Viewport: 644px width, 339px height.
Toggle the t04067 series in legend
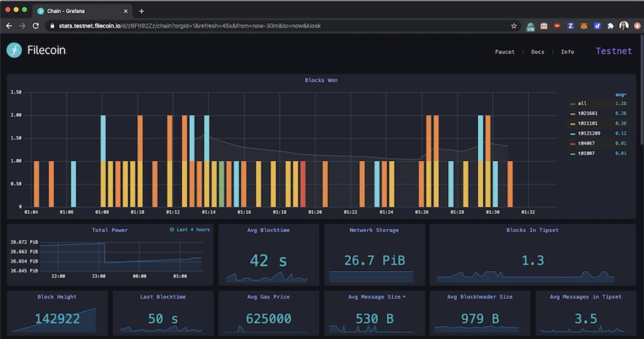[586, 143]
